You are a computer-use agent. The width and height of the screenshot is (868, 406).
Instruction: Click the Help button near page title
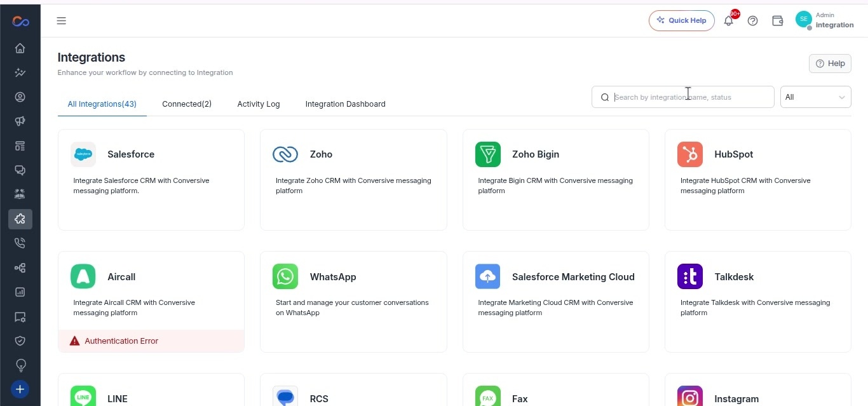[830, 64]
